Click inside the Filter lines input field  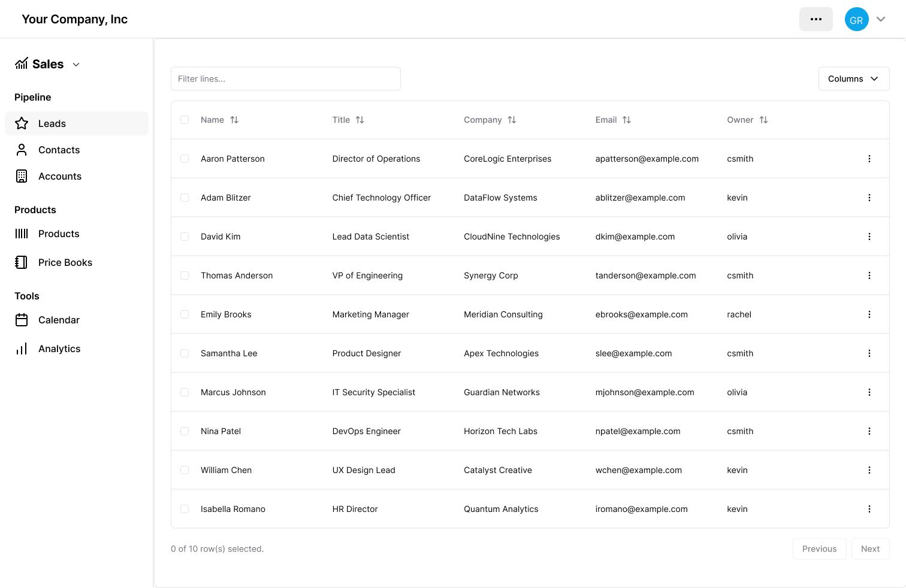tap(286, 78)
